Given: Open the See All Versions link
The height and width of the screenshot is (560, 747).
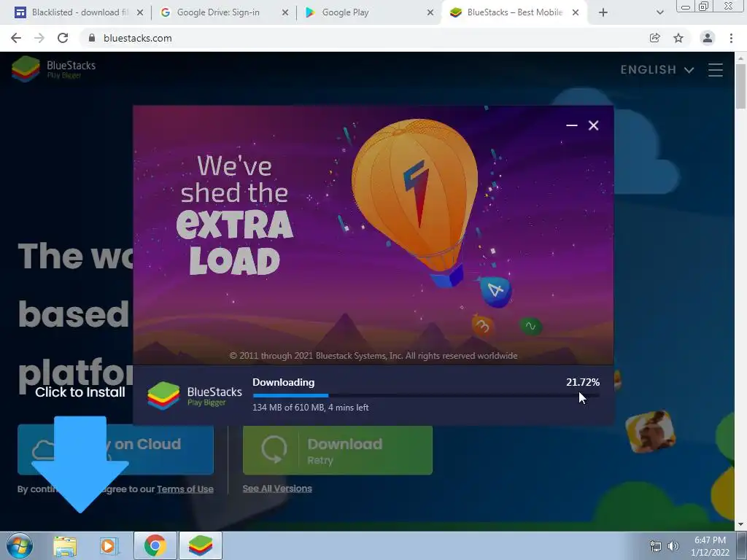Looking at the screenshot, I should (277, 489).
